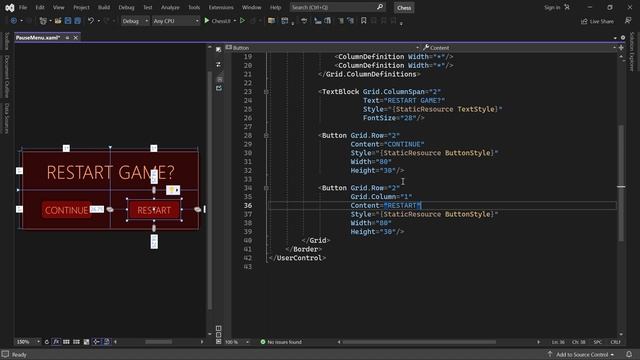The height and width of the screenshot is (360, 640).
Task: Open the Any CPU platform dropdown
Action: (176, 21)
